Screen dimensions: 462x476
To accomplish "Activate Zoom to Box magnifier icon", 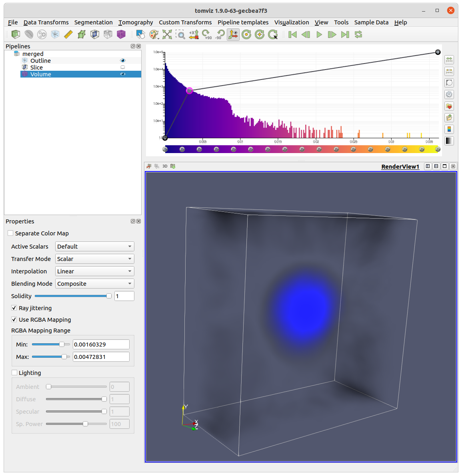I will pos(180,34).
